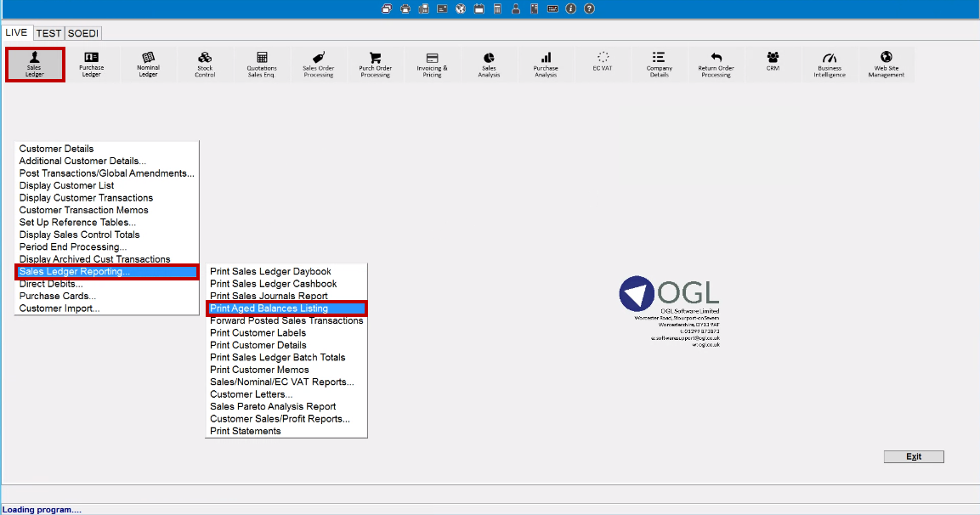Switch to the TEST tab
The height and width of the screenshot is (515, 980).
(48, 33)
